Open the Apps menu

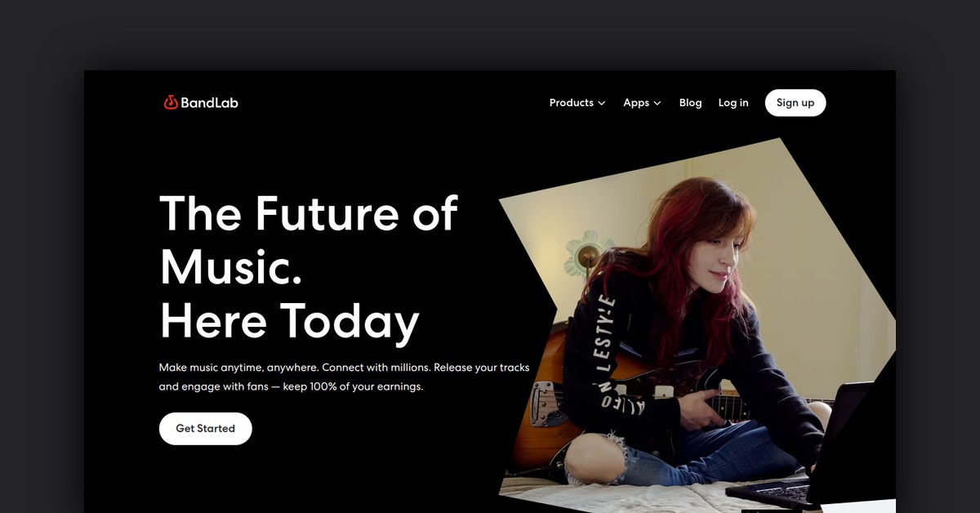(642, 103)
